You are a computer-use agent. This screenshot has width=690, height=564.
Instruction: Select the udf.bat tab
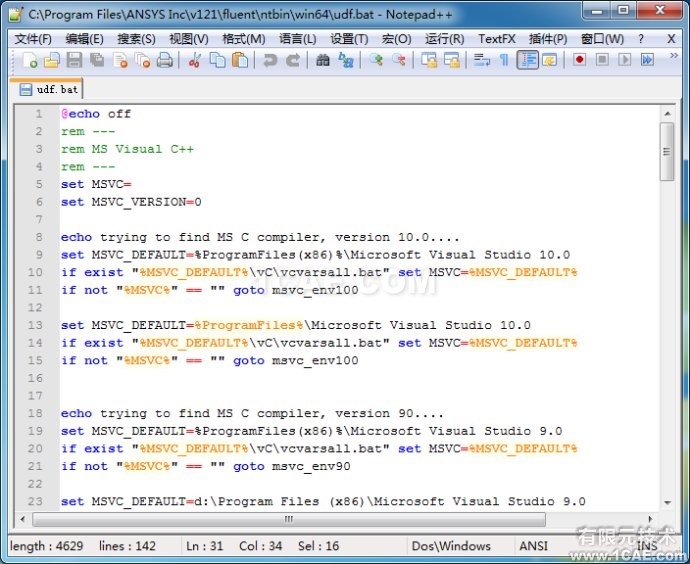coord(48,89)
